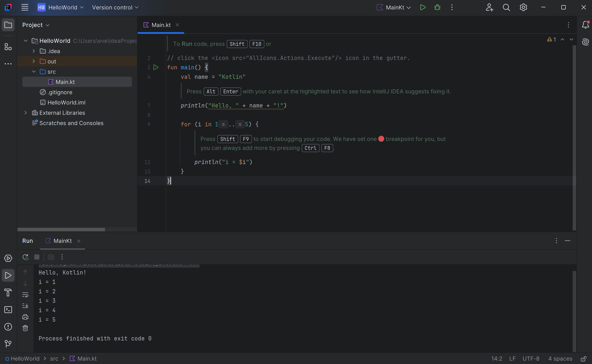Open Search Everywhere with the magnifier icon
Viewport: 592px width, 364px height.
(x=506, y=7)
